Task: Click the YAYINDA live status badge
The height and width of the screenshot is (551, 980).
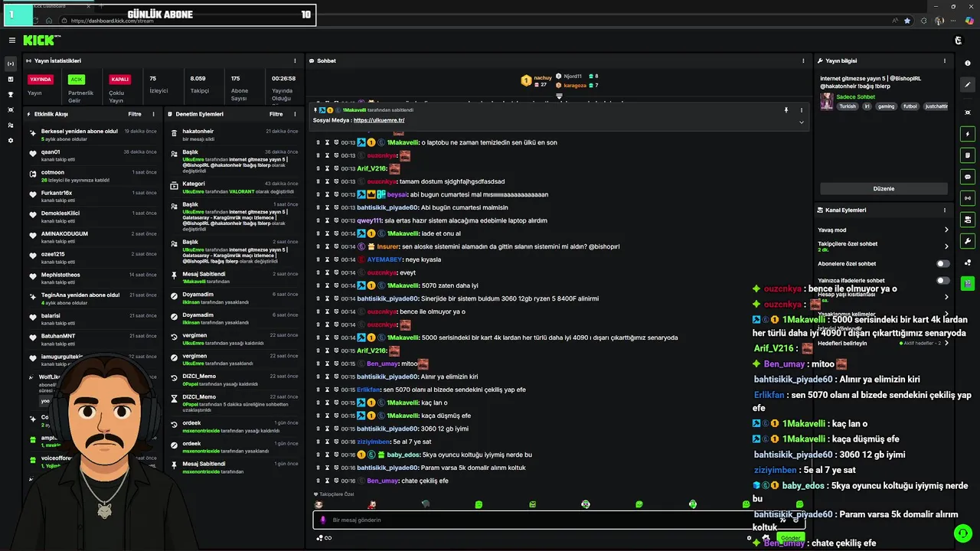Action: coord(41,79)
